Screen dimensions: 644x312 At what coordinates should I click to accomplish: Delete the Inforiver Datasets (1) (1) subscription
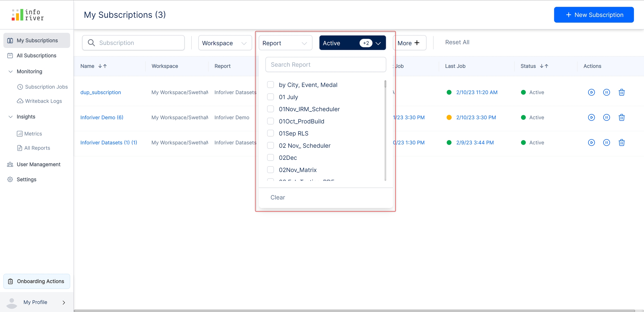pyautogui.click(x=621, y=142)
